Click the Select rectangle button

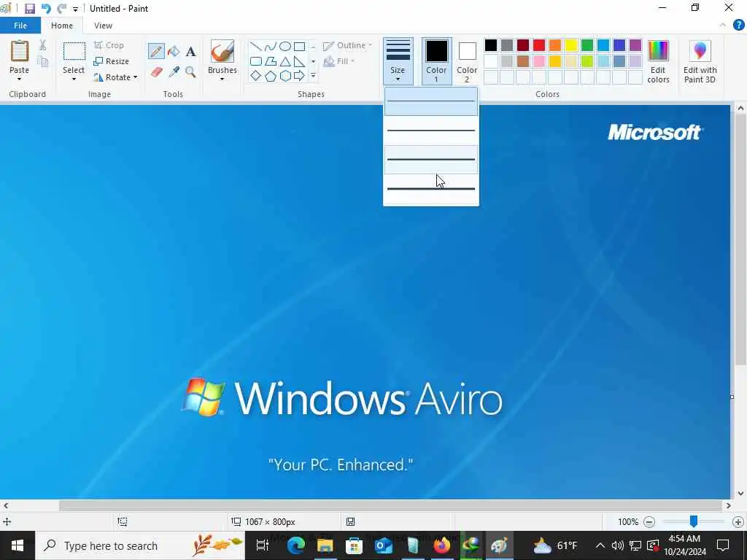(74, 52)
